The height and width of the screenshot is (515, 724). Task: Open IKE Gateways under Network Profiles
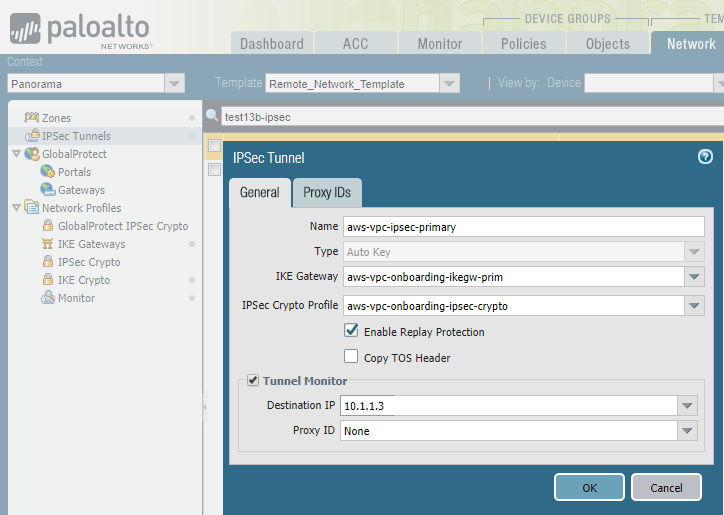pyautogui.click(x=91, y=244)
